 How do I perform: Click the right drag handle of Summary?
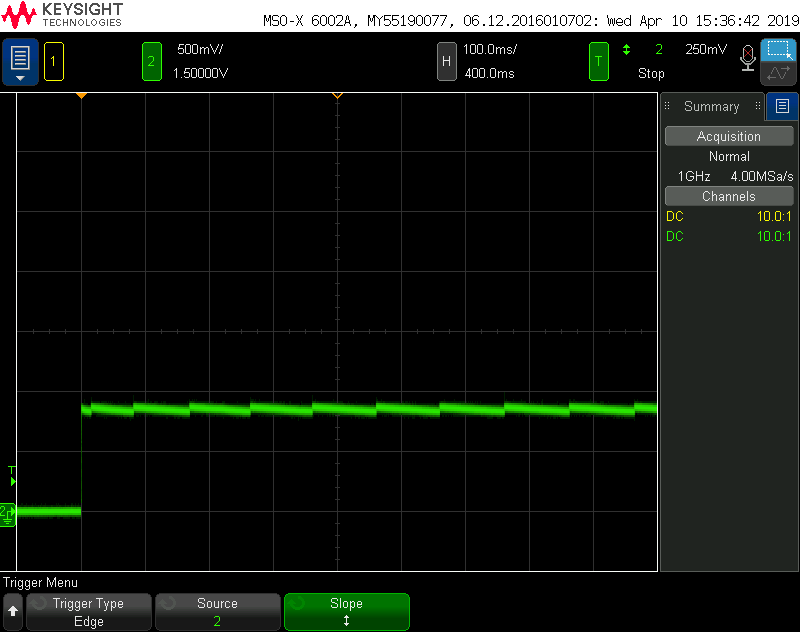(x=758, y=106)
